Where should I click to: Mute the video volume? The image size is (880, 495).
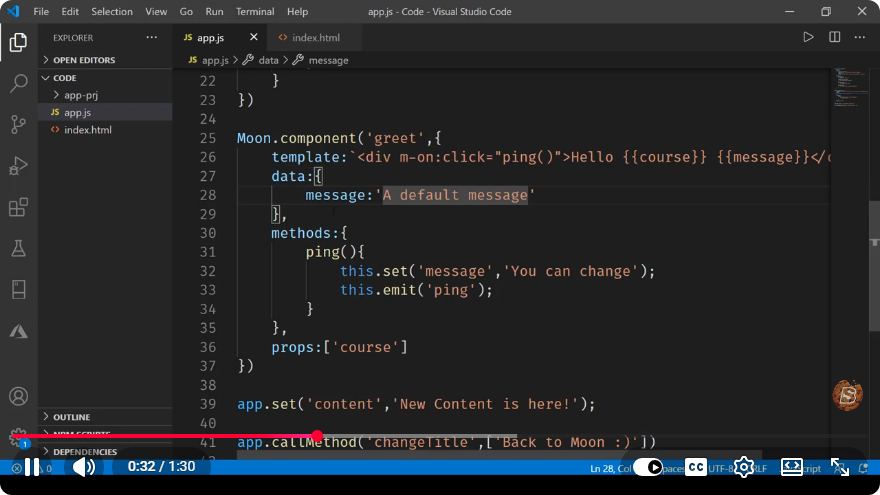[84, 467]
